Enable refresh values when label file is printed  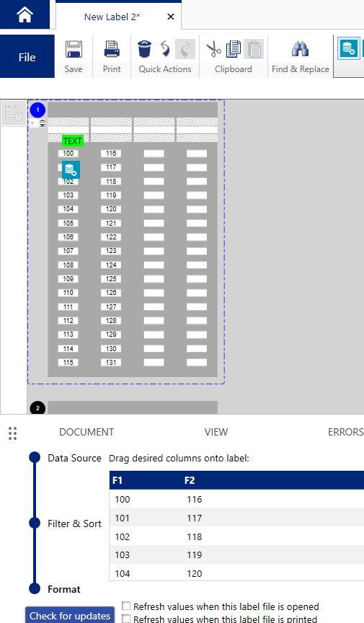[126, 618]
